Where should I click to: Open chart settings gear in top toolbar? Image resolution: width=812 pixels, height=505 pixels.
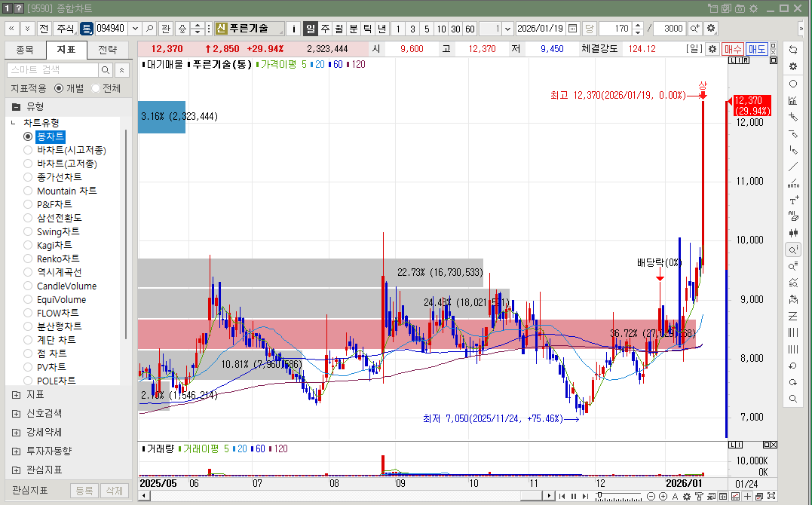tap(711, 29)
